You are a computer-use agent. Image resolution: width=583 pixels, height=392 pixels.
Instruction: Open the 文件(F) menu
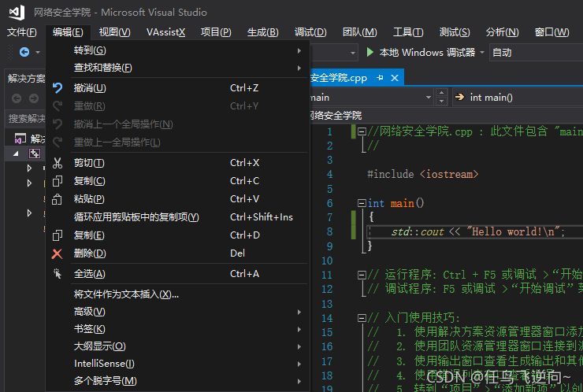pyautogui.click(x=22, y=32)
